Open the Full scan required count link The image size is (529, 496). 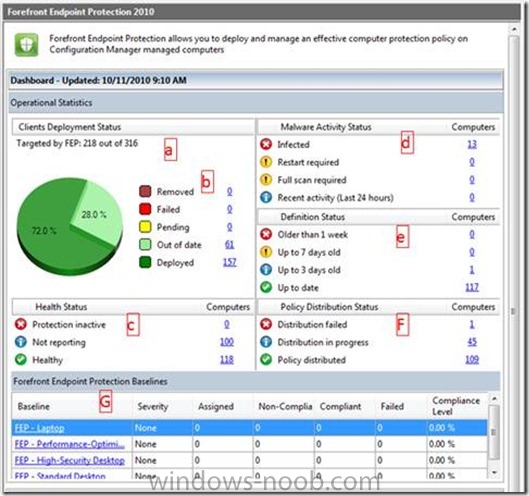[x=472, y=180]
